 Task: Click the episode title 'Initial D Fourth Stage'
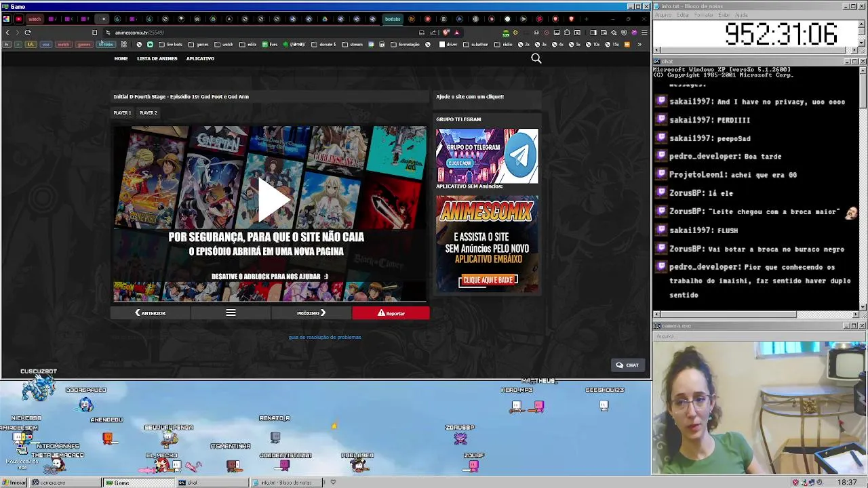(181, 97)
